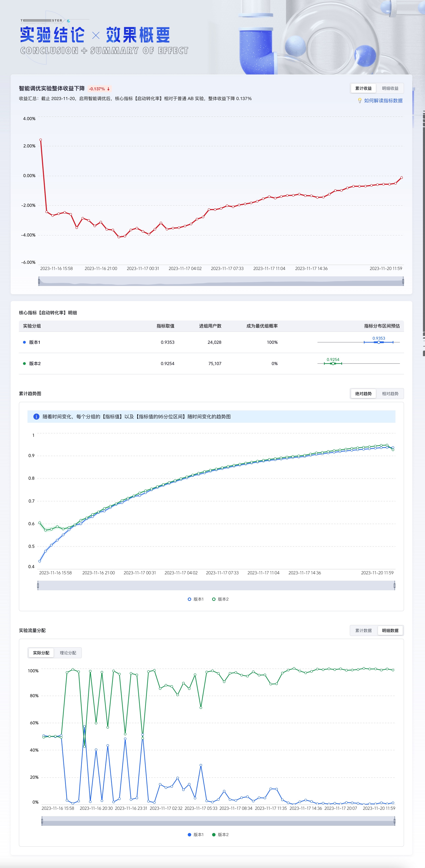Click 0.9254 interval marker for 版本2
This screenshot has height=868, width=425.
point(333,364)
